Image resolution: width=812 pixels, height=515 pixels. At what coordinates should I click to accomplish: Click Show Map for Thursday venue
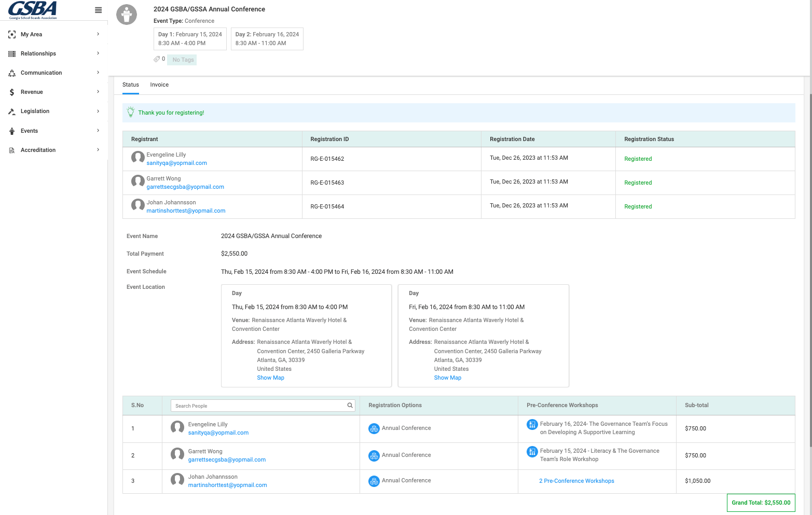(271, 378)
